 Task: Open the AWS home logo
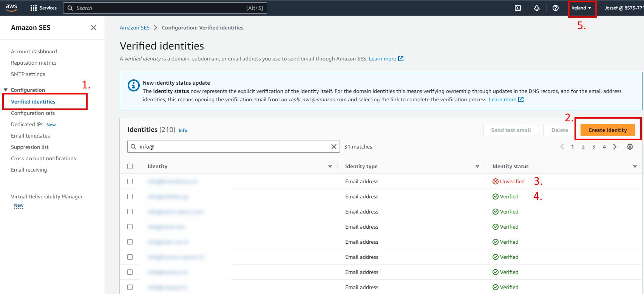pos(12,8)
